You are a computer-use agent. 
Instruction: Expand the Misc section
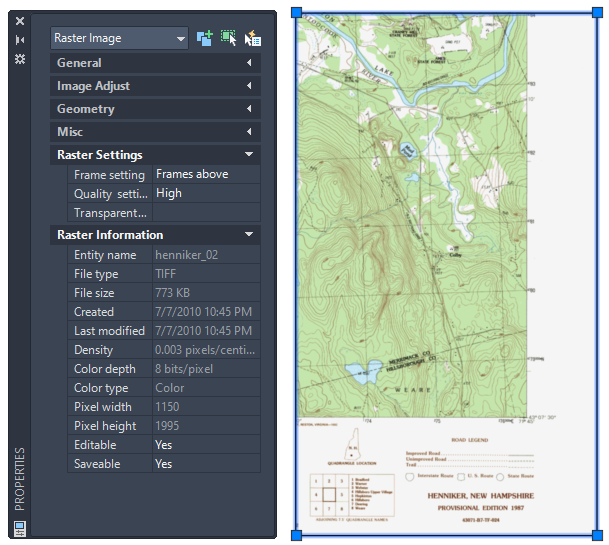click(155, 132)
